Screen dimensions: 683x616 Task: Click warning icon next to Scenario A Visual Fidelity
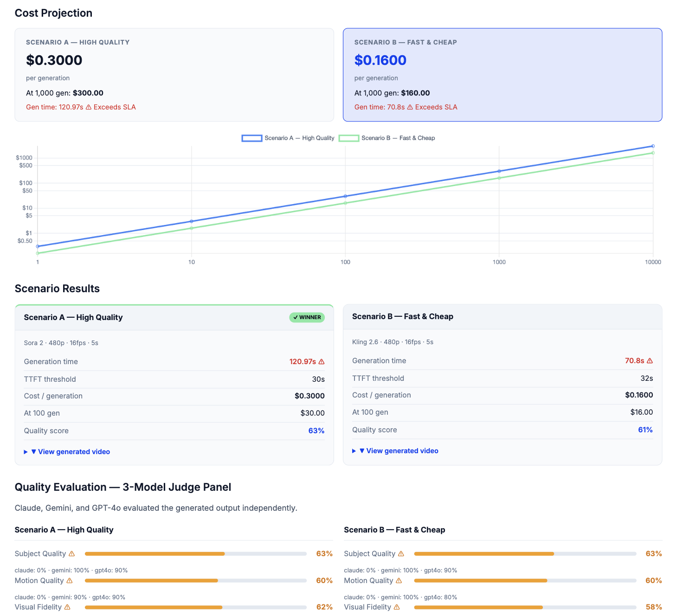tap(67, 607)
